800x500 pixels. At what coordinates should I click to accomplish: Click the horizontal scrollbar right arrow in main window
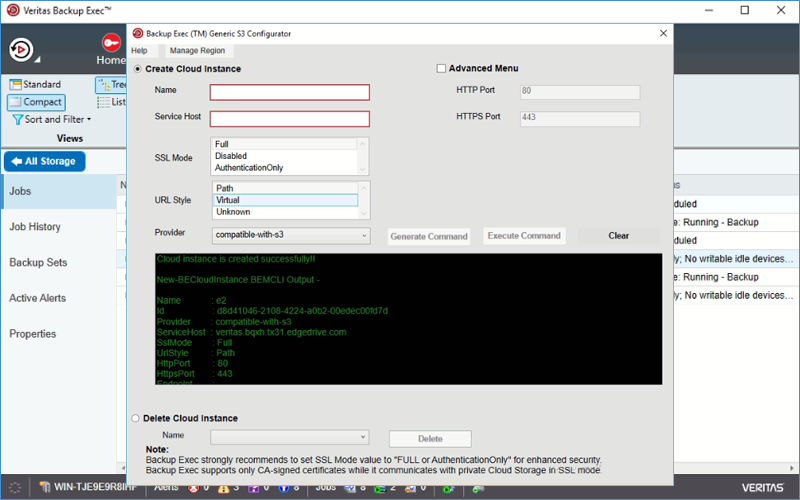(792, 468)
